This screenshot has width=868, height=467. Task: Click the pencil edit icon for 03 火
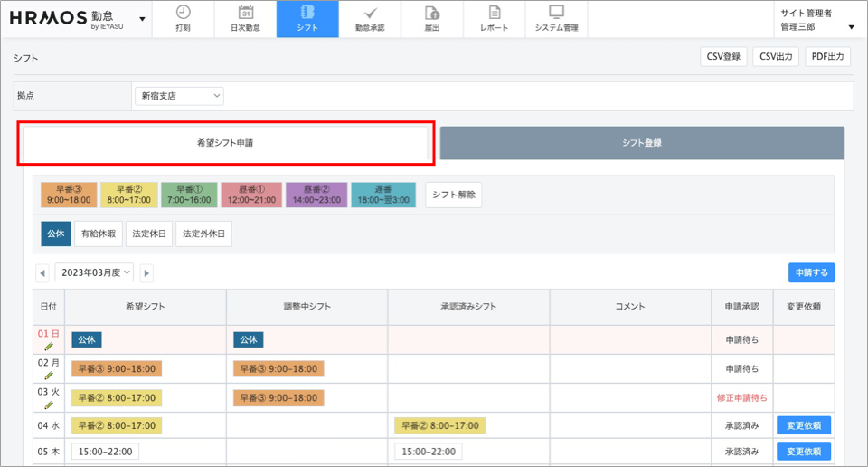click(49, 405)
